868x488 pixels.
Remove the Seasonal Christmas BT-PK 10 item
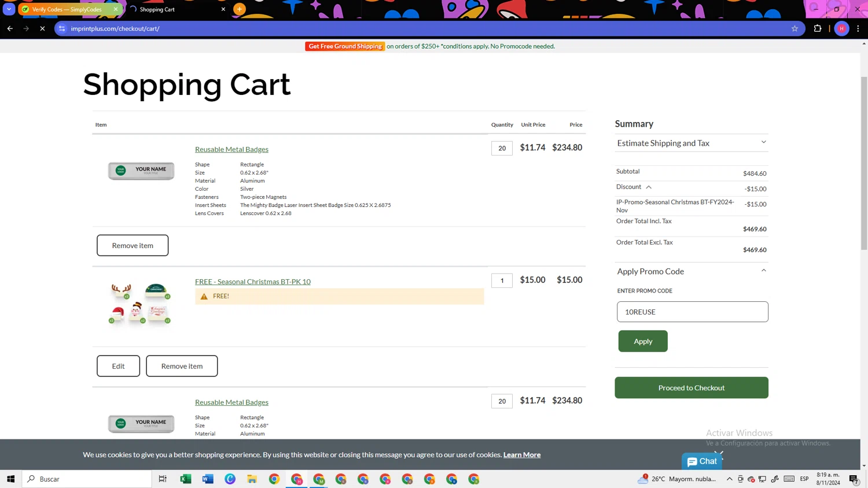(182, 366)
